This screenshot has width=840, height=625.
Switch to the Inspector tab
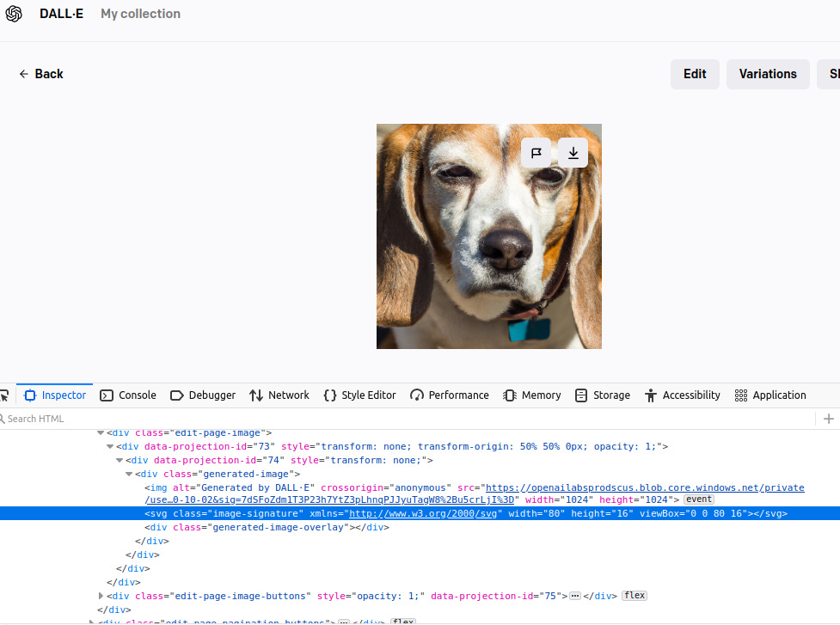pos(55,395)
